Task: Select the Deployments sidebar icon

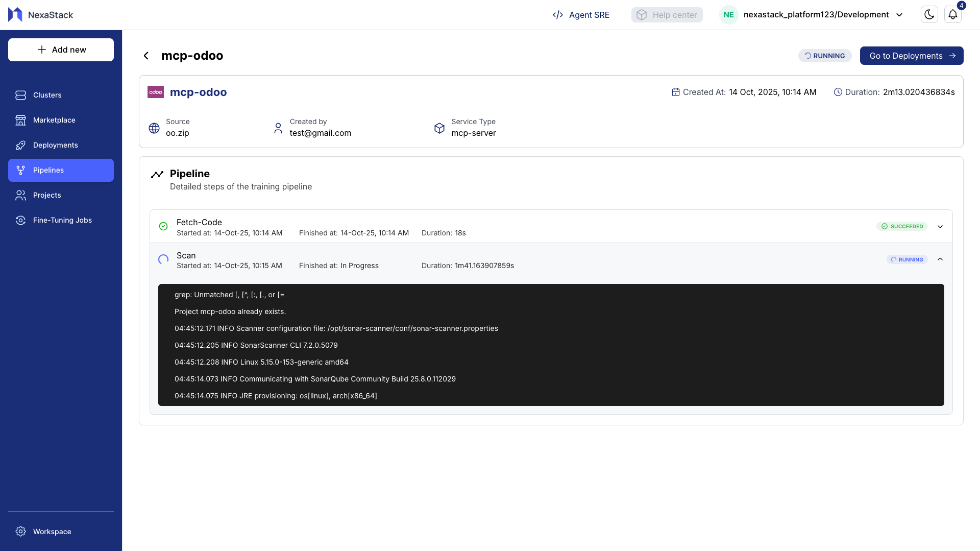Action: tap(20, 145)
